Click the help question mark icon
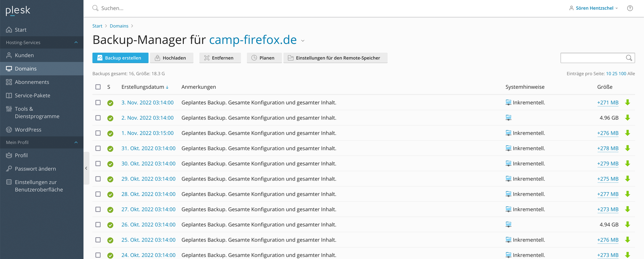This screenshot has height=259, width=644. pos(630,8)
